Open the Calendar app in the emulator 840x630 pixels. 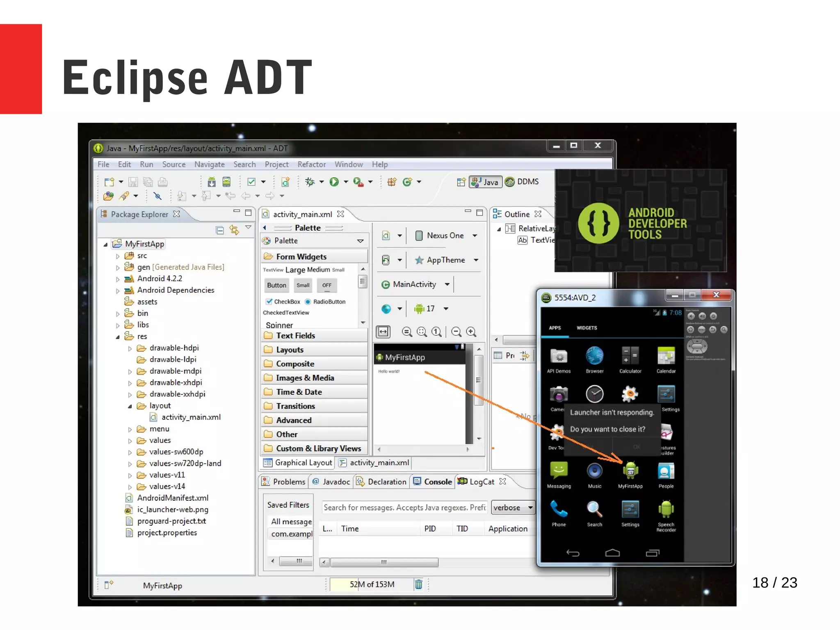666,360
